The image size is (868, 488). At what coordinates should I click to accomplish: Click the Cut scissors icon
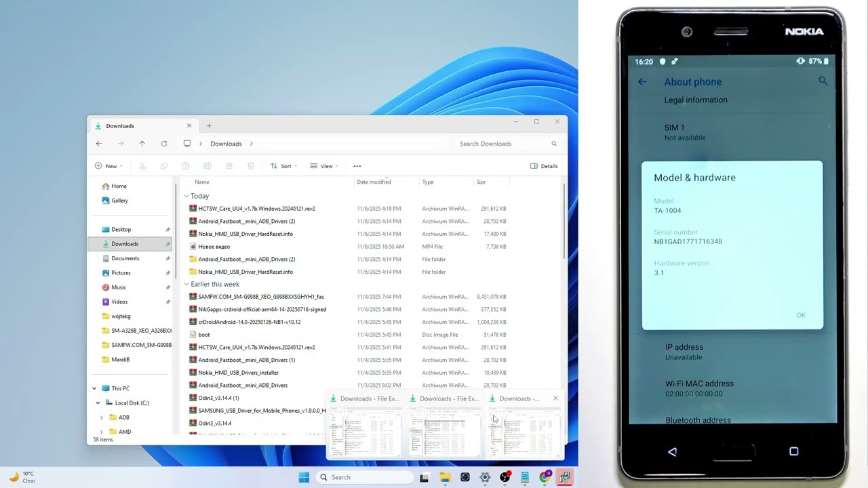(142, 166)
